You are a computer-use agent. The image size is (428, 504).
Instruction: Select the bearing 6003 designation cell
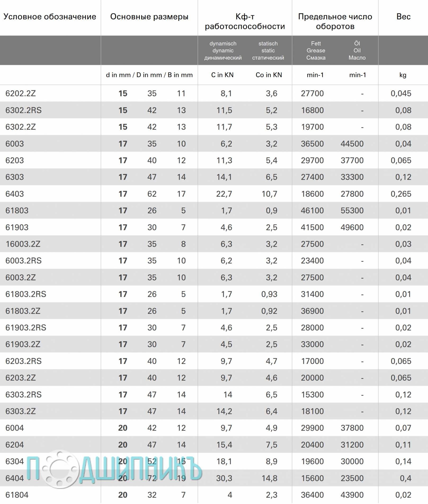pos(15,144)
